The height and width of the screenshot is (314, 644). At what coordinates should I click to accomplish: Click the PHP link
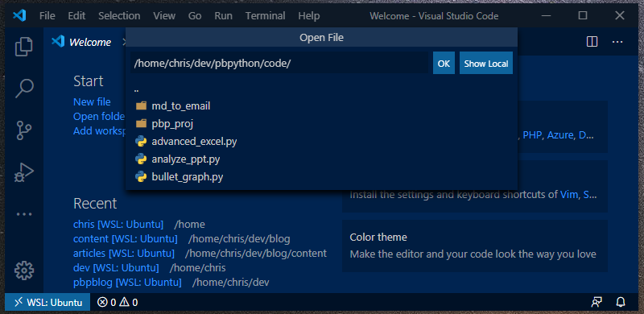click(x=532, y=135)
